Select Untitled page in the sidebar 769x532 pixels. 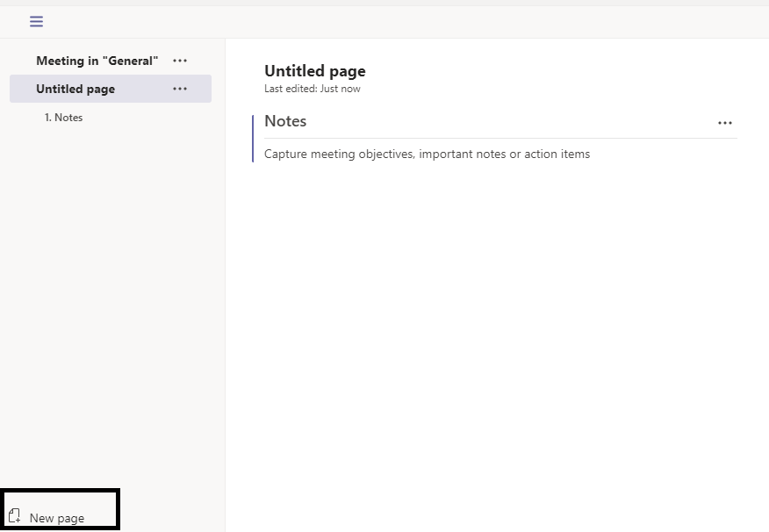point(111,89)
